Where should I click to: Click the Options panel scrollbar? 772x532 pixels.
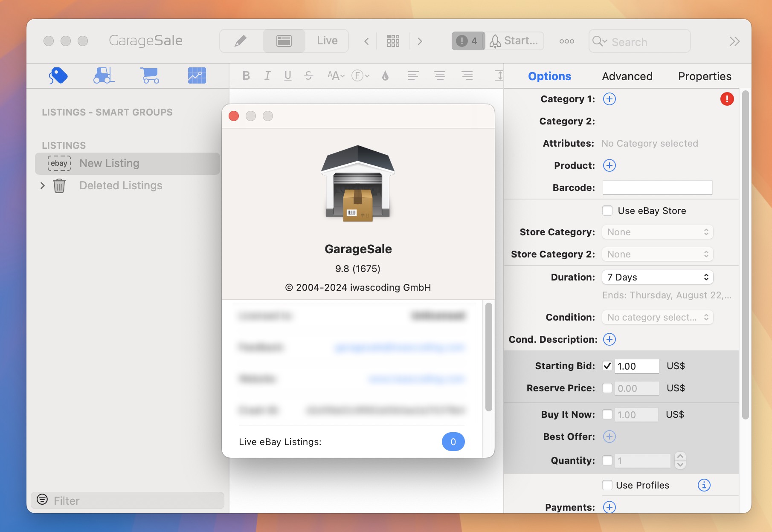[745, 255]
